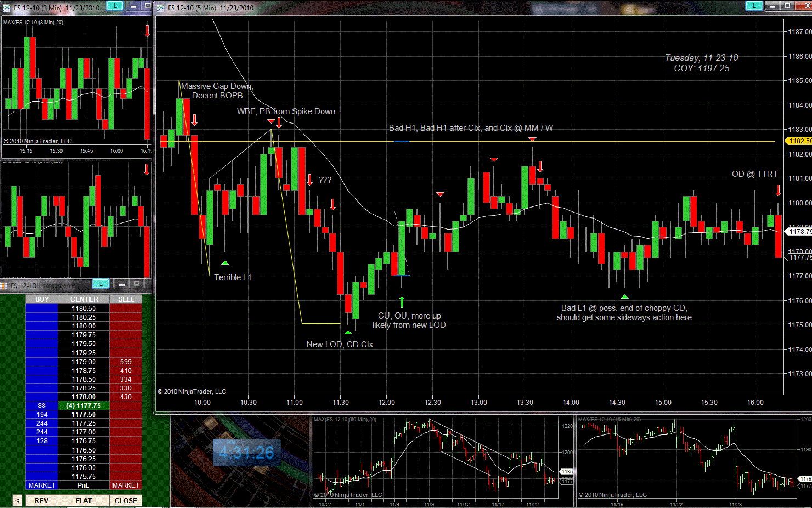The width and height of the screenshot is (812, 508).
Task: Select the green triangle marker above 'New LOD, CD Clx'
Action: [348, 332]
